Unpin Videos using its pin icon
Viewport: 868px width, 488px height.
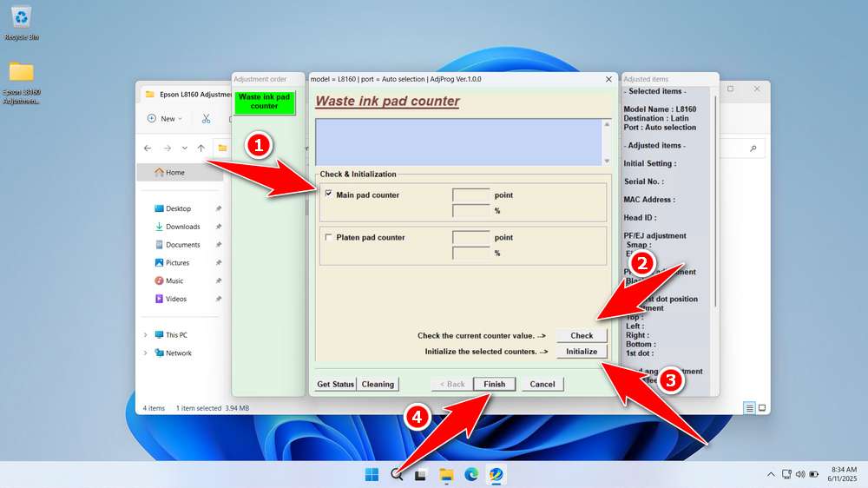click(x=219, y=299)
